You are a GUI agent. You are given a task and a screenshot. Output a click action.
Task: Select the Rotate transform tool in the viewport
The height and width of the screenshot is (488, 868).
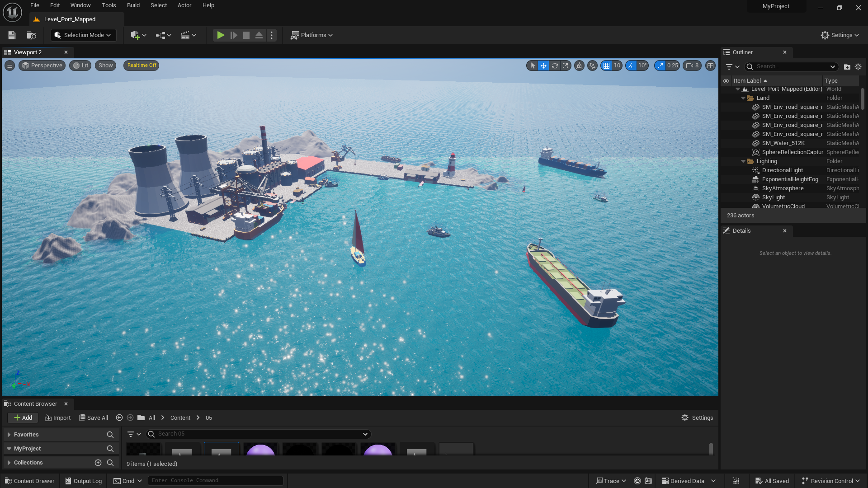coord(555,66)
